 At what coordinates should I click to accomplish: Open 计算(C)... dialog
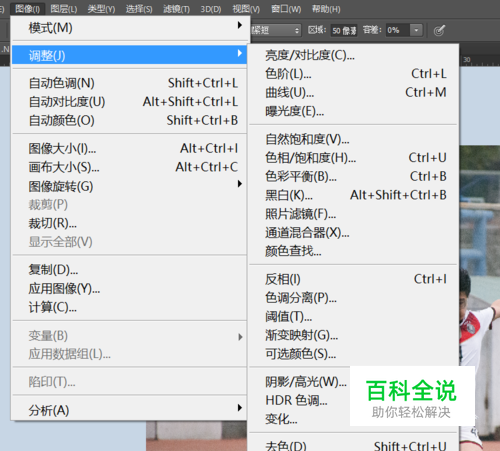[x=129, y=307]
